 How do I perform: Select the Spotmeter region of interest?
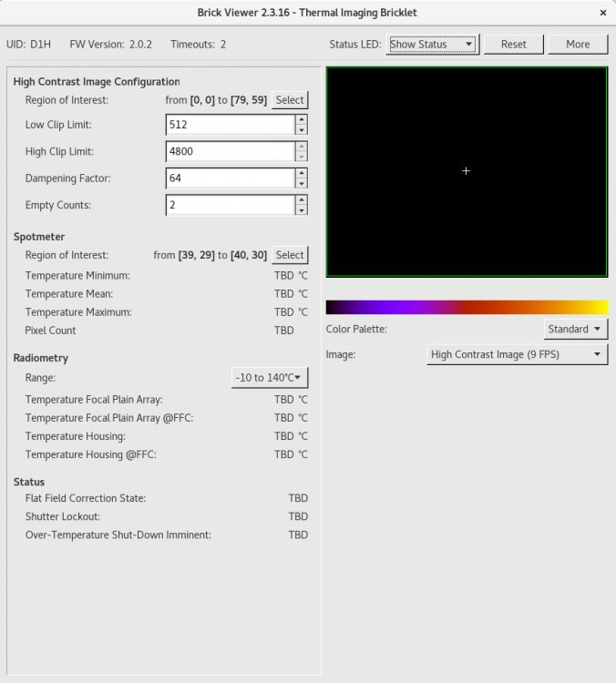tap(290, 255)
